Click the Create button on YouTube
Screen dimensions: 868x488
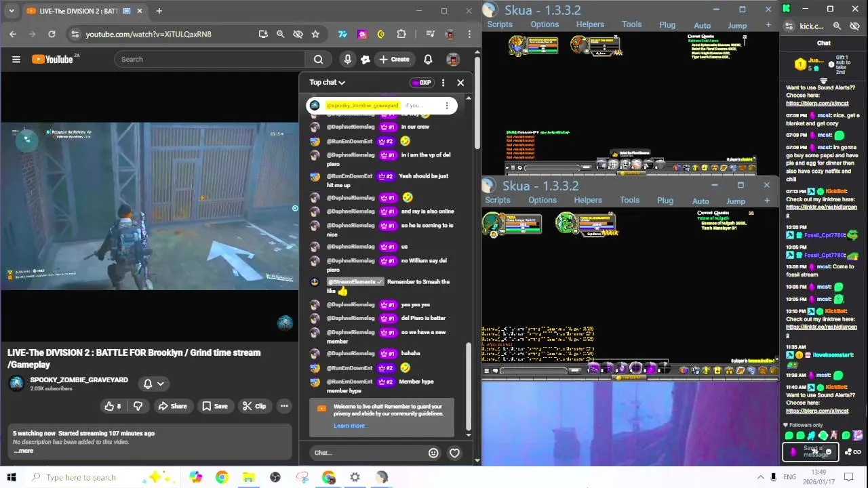394,60
